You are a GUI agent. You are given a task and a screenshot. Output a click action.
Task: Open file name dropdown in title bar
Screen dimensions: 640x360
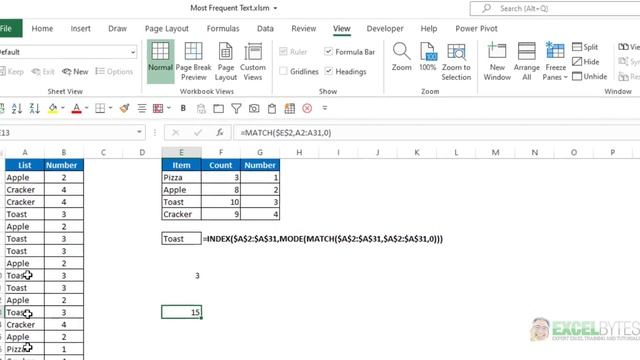(x=275, y=8)
